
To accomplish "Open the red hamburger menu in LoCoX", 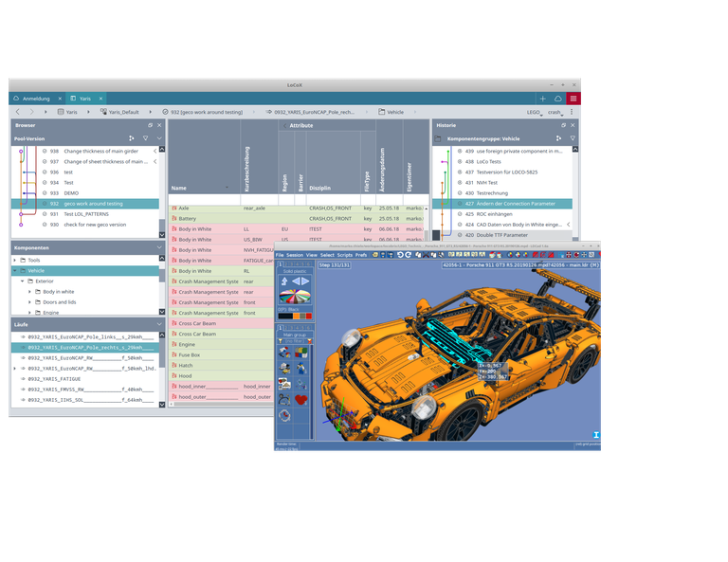I will (573, 99).
